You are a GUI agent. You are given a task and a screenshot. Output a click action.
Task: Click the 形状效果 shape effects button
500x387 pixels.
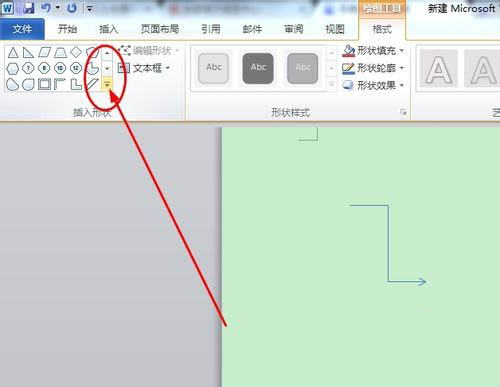369,86
